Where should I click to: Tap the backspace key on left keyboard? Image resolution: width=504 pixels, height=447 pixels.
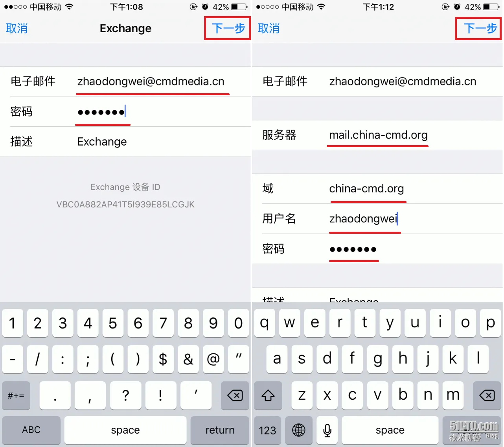tap(235, 395)
